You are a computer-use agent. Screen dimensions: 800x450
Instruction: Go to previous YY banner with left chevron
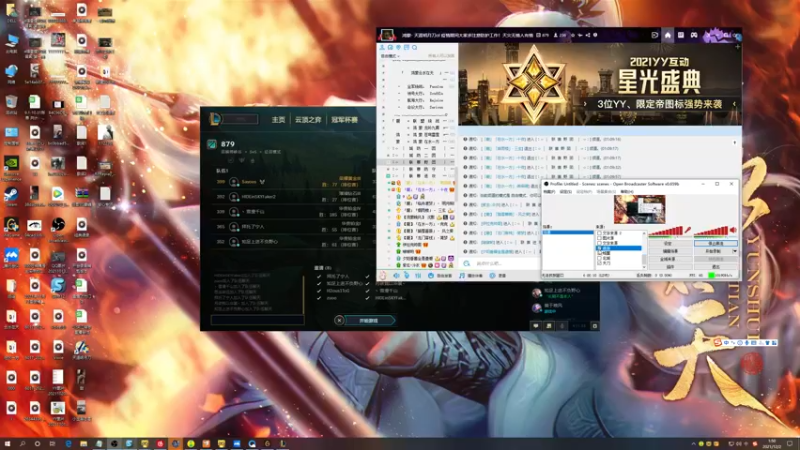[734, 104]
